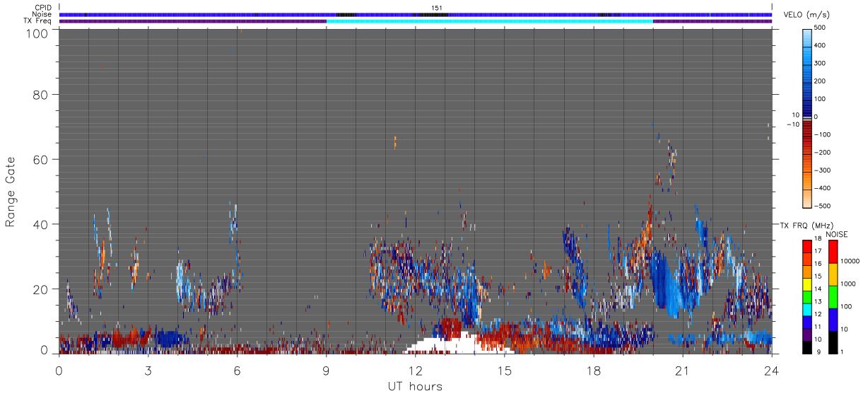Screen dimensions: 868x401
Task: Click the 300 label on velocity scale
Action: 820,63
